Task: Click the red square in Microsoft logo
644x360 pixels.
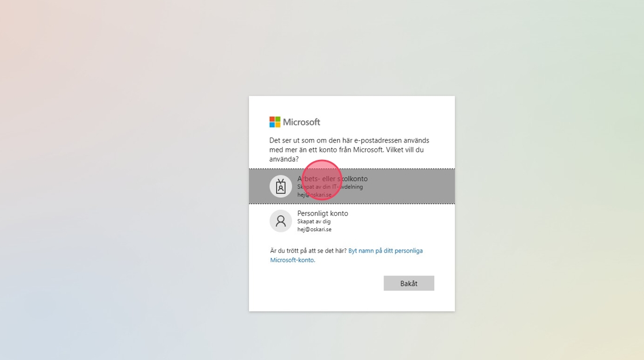Action: [x=272, y=119]
